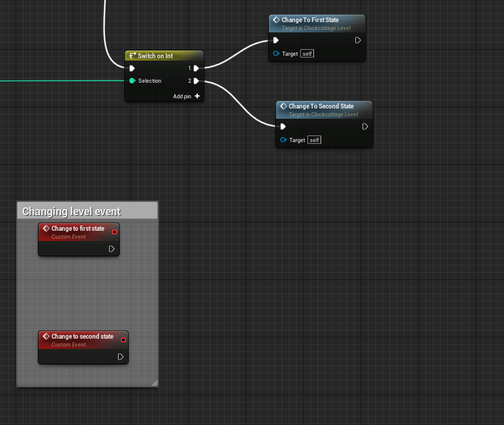Click red delegate pin on second state event
The image size is (504, 425).
click(123, 340)
